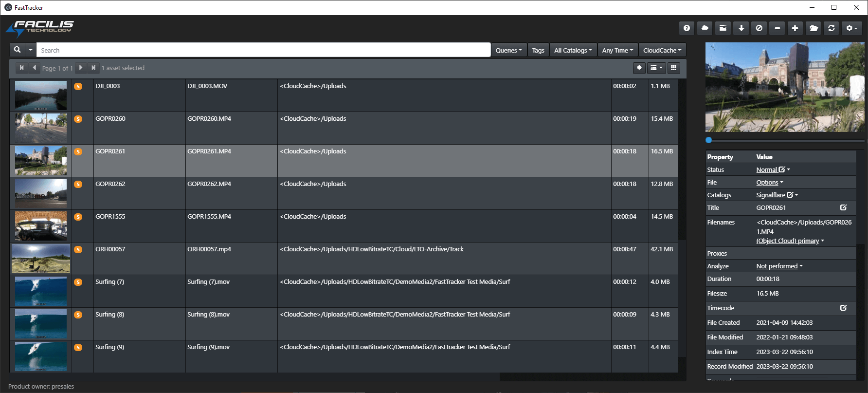Click the cloud toolbar icon
Screen dimensions: 868x393
point(705,28)
